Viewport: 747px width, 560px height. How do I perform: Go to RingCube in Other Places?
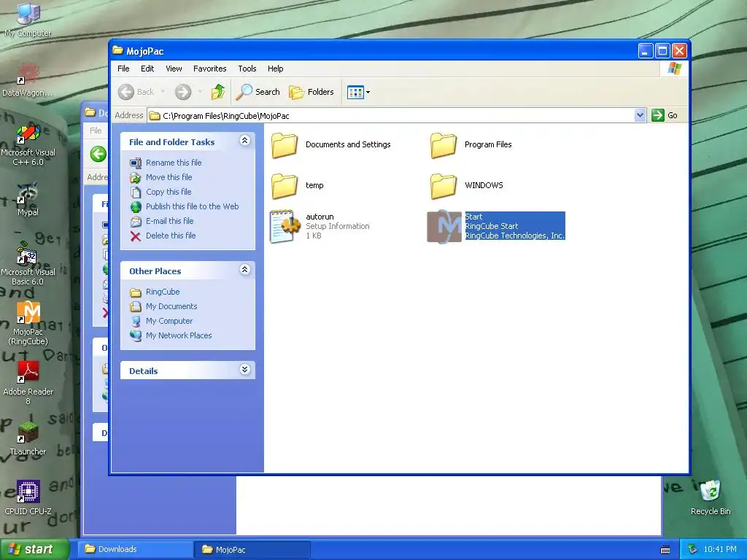coord(163,292)
